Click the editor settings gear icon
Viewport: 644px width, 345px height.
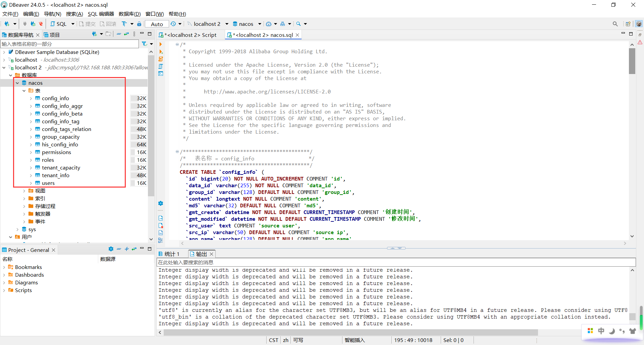[x=161, y=203]
